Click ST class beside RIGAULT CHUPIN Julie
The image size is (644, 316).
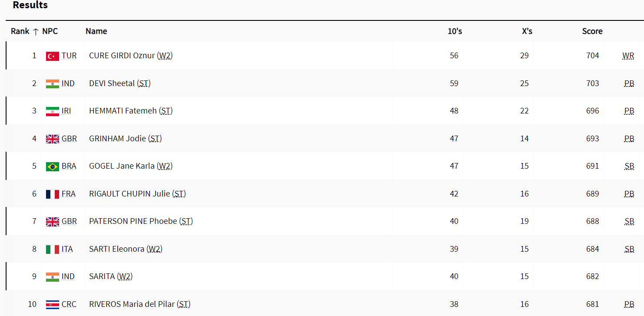[179, 194]
